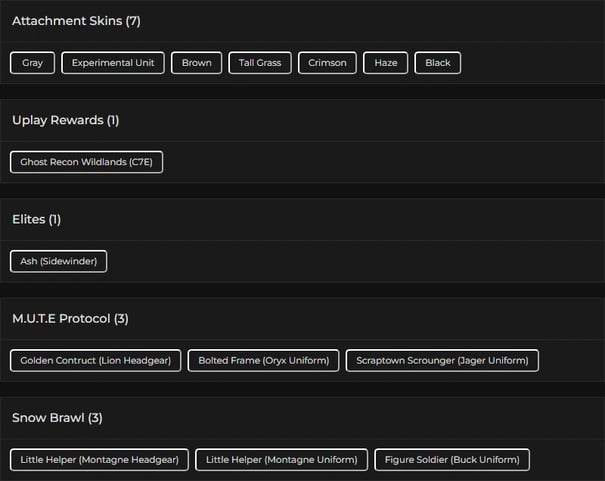The image size is (605, 481).
Task: Click the Experimental Unit skin tag
Action: [113, 63]
